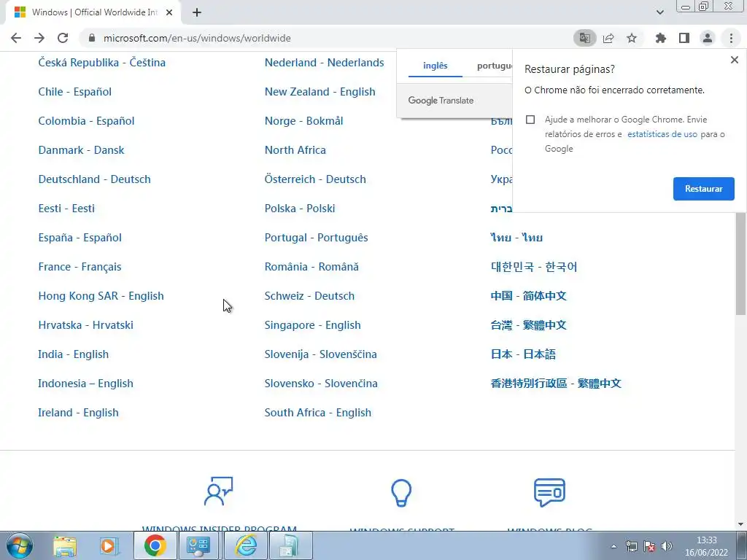Image resolution: width=747 pixels, height=560 pixels.
Task: Bookmark this page with the star icon
Action: pyautogui.click(x=632, y=38)
